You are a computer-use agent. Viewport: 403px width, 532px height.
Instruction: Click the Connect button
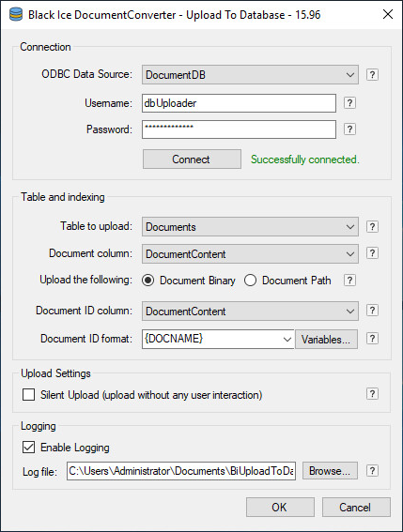coord(192,160)
